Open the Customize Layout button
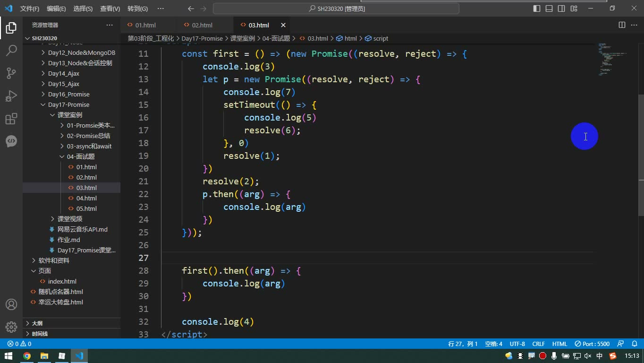The width and height of the screenshot is (644, 363). coord(574,9)
